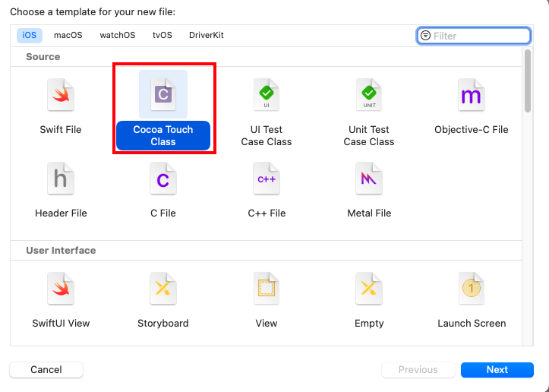This screenshot has width=549, height=392.
Task: Click the filter icon in search field
Action: (x=425, y=36)
